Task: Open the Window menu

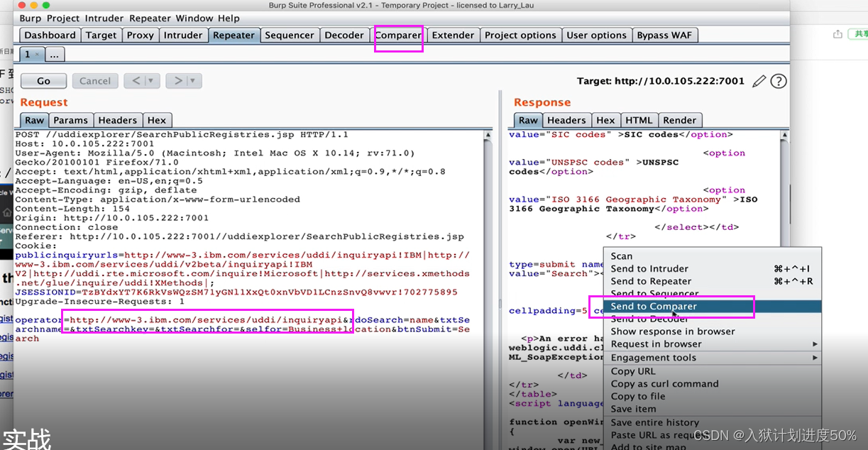Action: pos(194,18)
